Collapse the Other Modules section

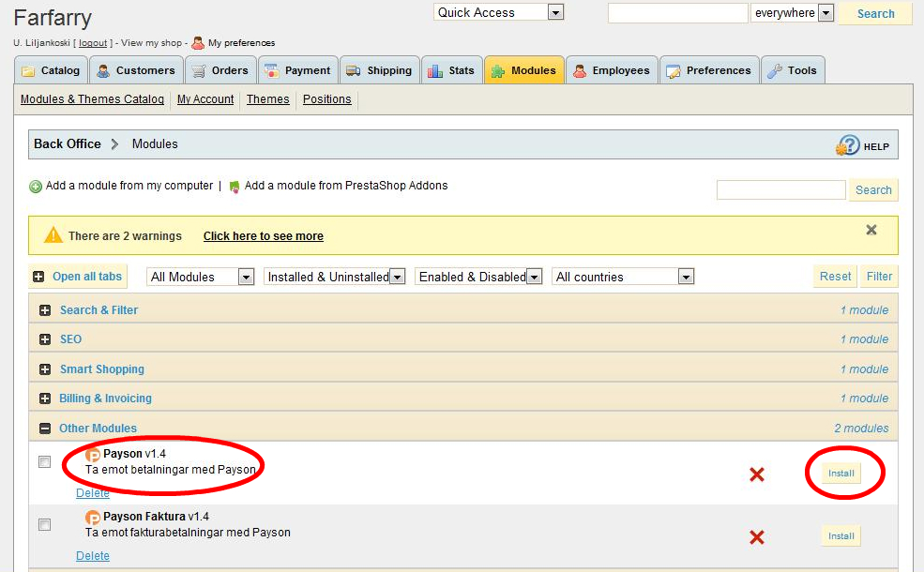tap(45, 429)
